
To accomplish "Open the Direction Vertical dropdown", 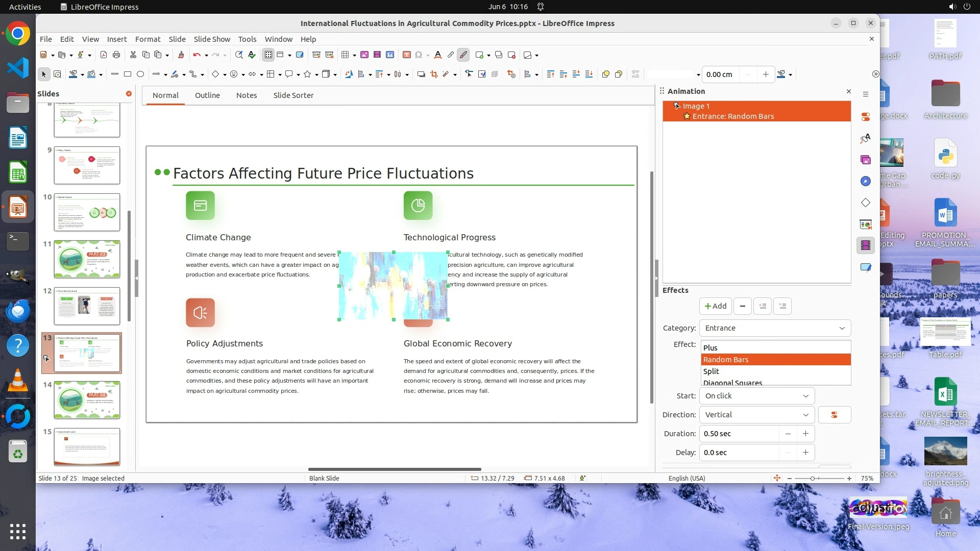I will tap(756, 415).
